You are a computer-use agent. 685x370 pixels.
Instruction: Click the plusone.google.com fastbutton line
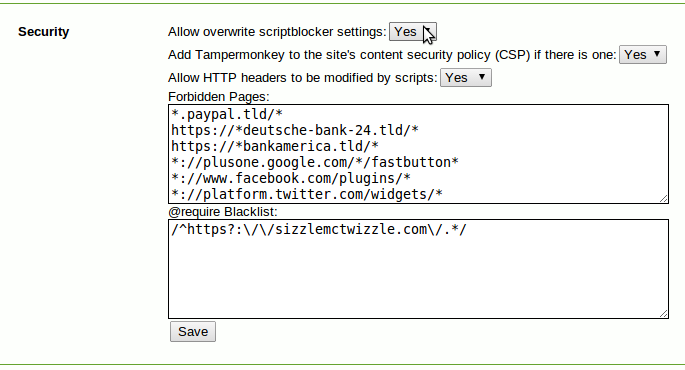(x=315, y=163)
